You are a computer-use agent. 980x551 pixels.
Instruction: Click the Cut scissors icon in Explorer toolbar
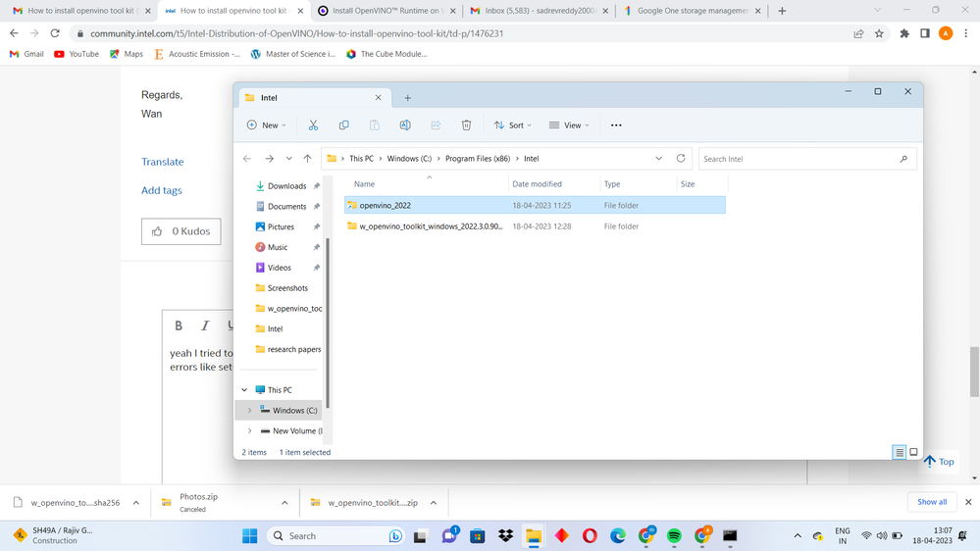[x=313, y=125]
